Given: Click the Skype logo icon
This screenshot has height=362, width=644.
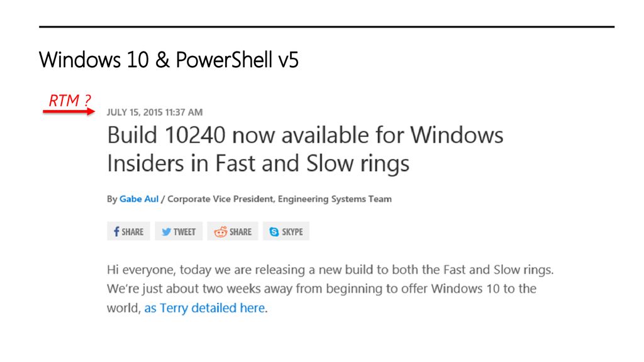Looking at the screenshot, I should point(274,232).
